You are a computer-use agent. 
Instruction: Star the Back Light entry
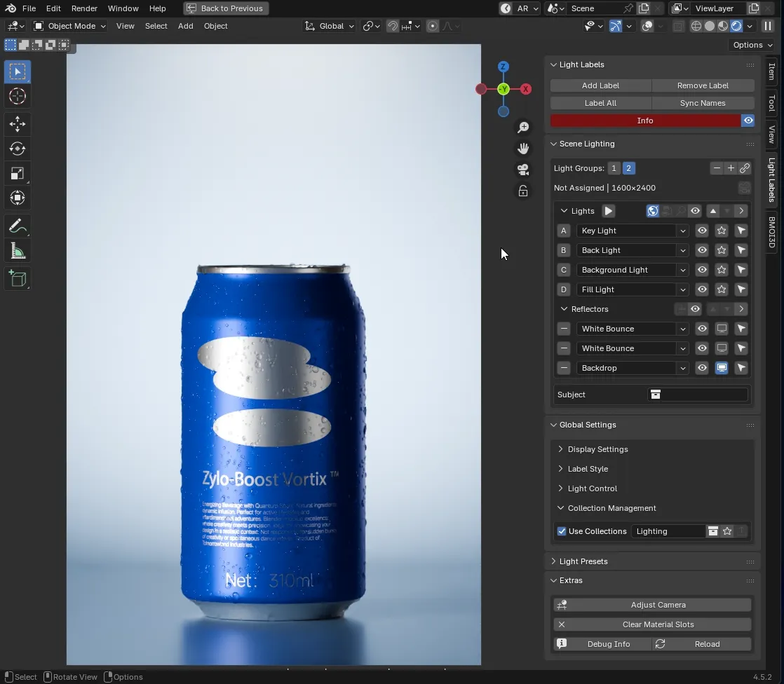tap(722, 250)
